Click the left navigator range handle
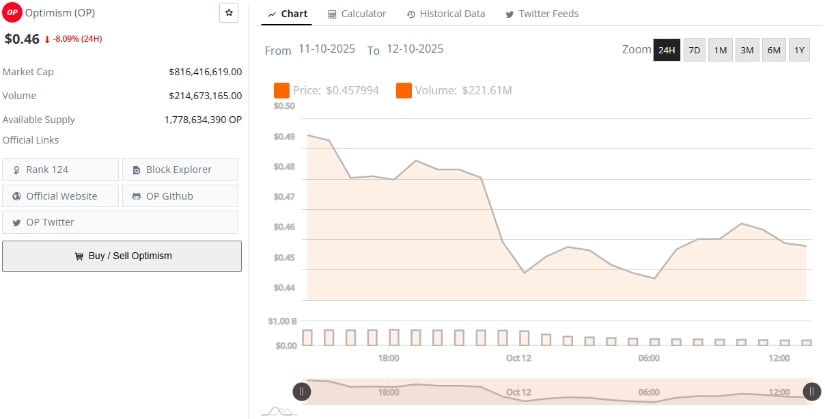This screenshot has height=419, width=825. [301, 392]
